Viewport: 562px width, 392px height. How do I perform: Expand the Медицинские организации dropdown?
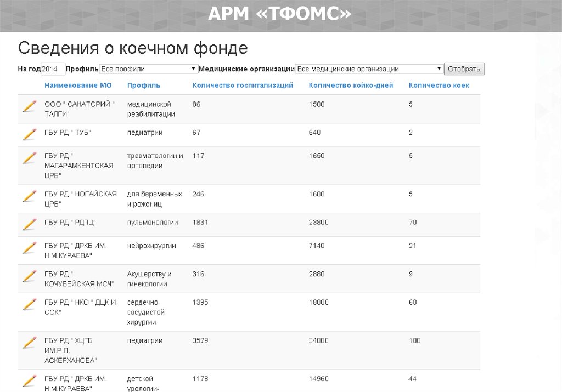[x=369, y=69]
